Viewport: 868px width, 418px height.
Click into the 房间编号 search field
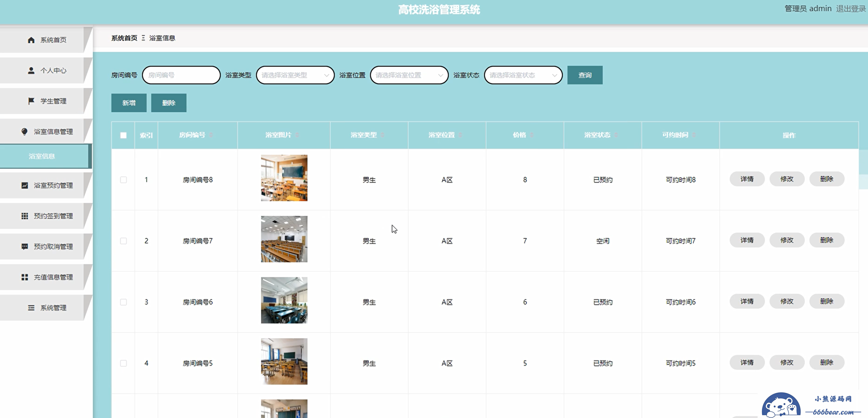pyautogui.click(x=181, y=75)
